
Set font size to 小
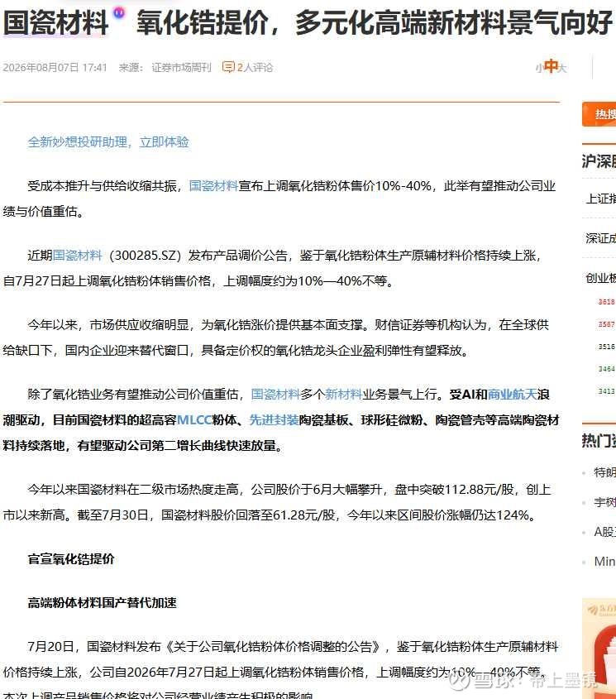point(539,68)
